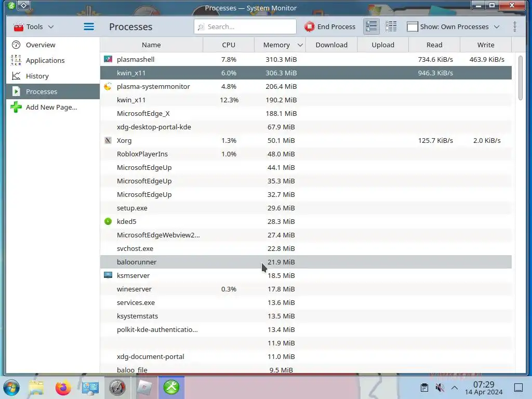Select the ksmserver process
The height and width of the screenshot is (399, 532).
(305, 275)
